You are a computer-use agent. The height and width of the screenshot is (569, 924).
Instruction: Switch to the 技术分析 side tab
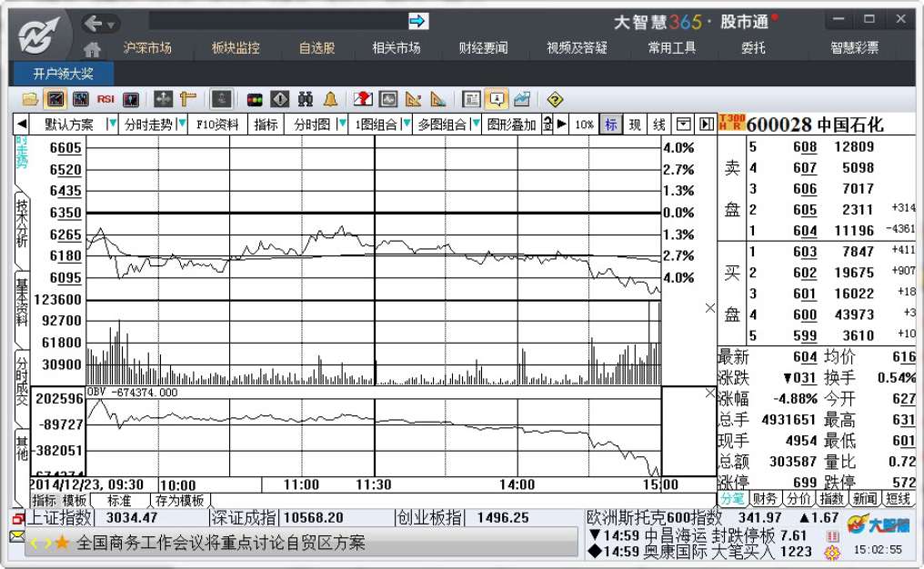point(22,224)
